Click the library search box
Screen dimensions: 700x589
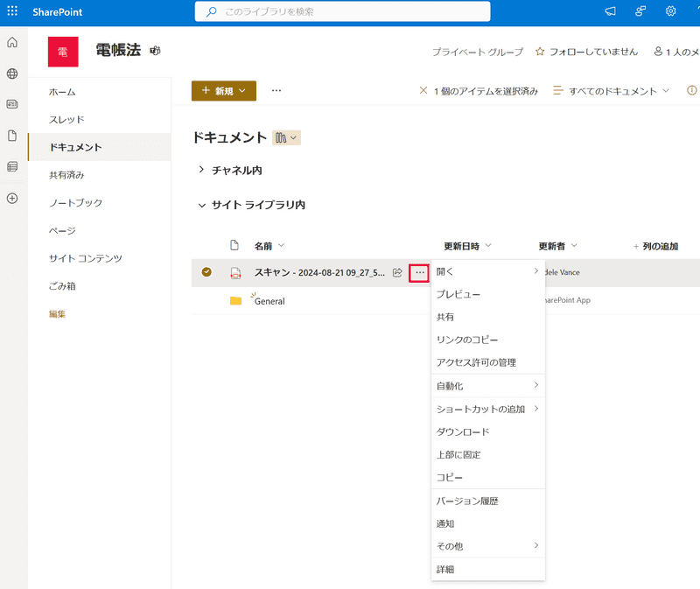tap(342, 11)
